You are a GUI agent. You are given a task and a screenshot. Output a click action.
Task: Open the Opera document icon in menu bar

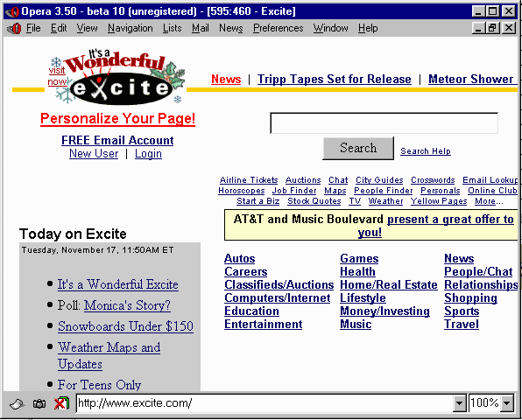14,29
